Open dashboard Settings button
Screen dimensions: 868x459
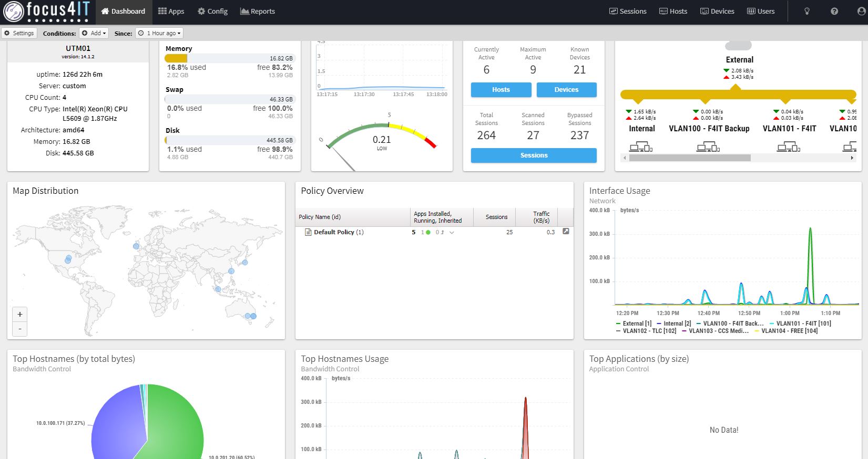click(x=19, y=33)
